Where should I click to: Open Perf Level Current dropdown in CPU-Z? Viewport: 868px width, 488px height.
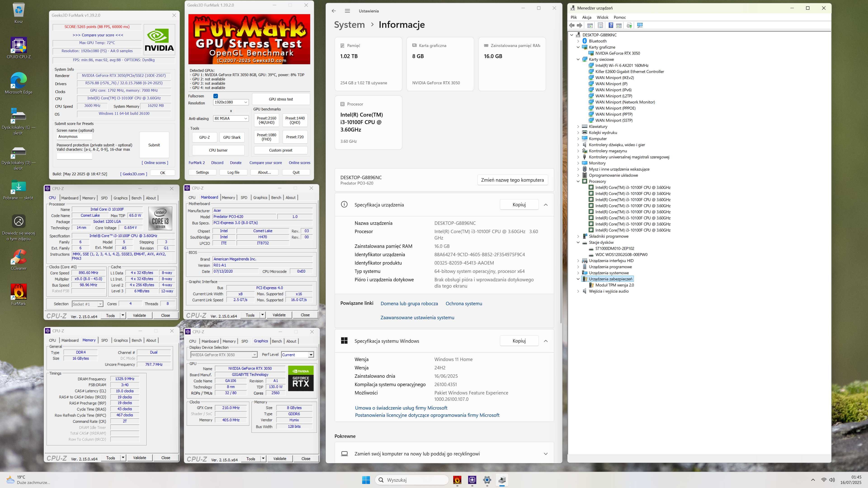coord(297,355)
